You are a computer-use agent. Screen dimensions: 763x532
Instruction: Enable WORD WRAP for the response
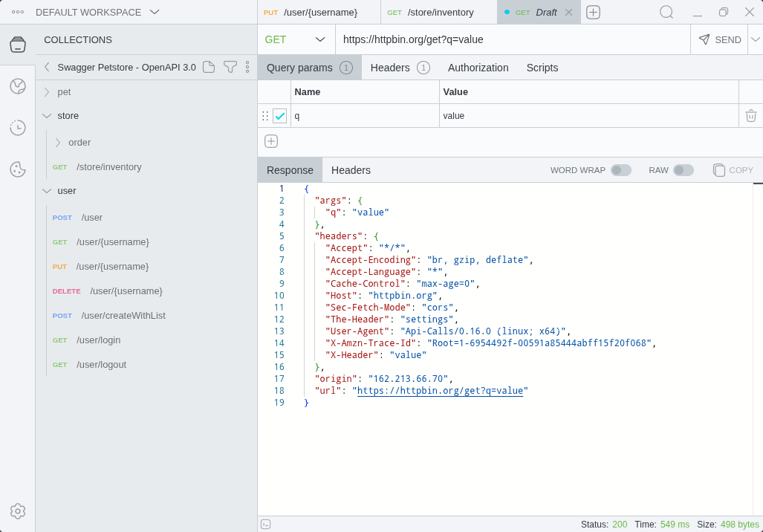click(622, 170)
